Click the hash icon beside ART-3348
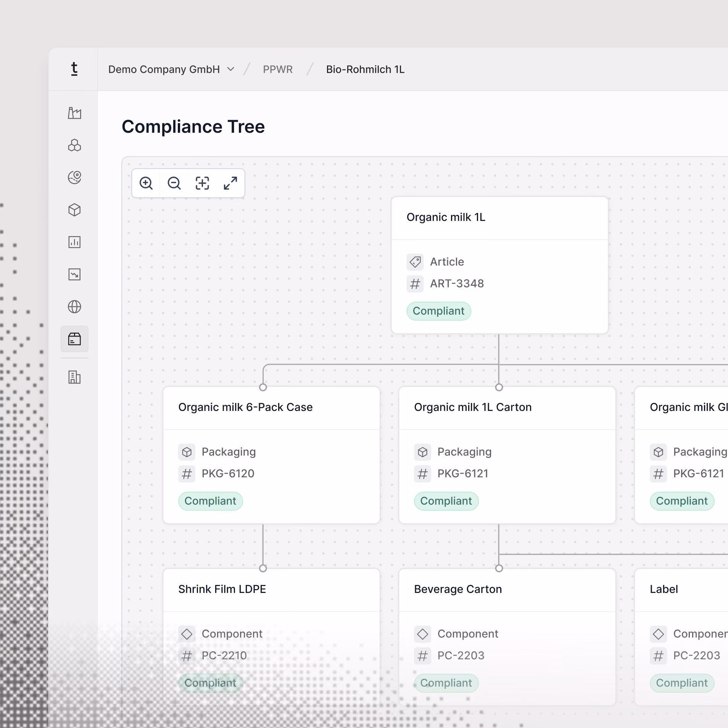This screenshot has width=728, height=728. [x=415, y=284]
